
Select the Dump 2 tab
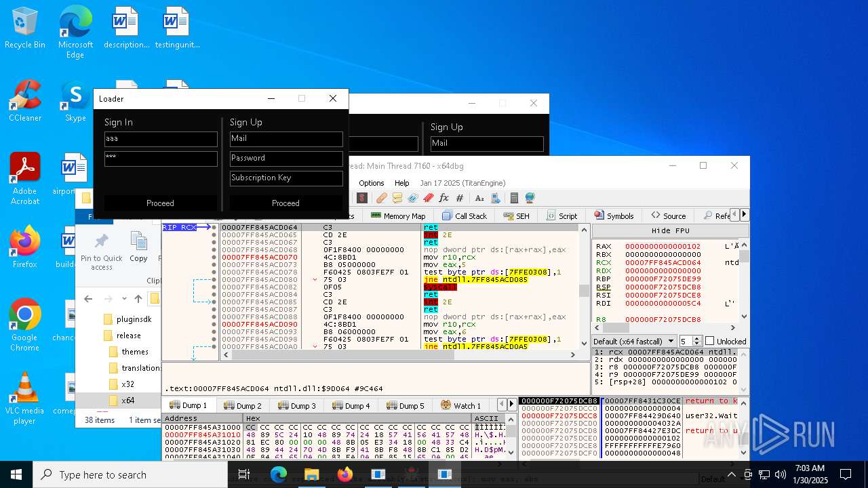(242, 405)
